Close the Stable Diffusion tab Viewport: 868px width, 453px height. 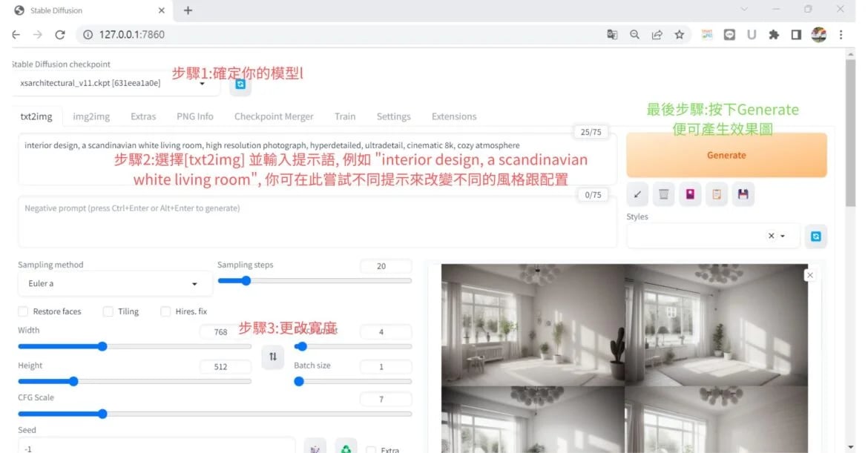pyautogui.click(x=161, y=10)
